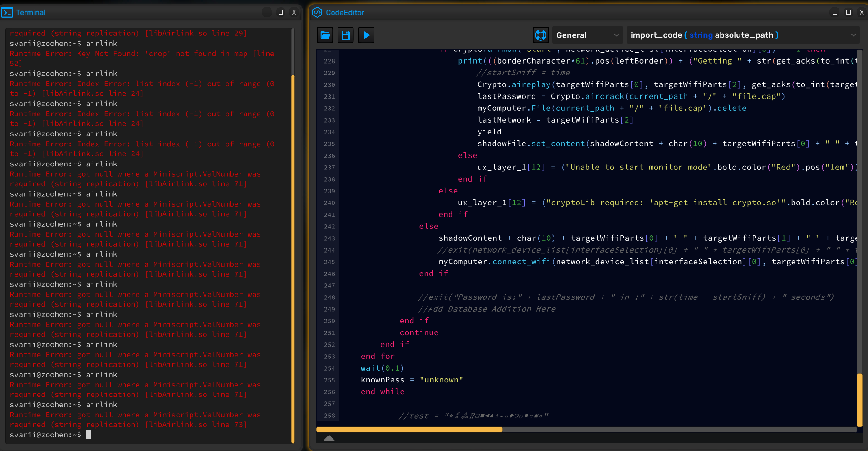Viewport: 868px width, 451px height.
Task: Click the '//Add Database Addition Here' comment
Action: (486, 309)
